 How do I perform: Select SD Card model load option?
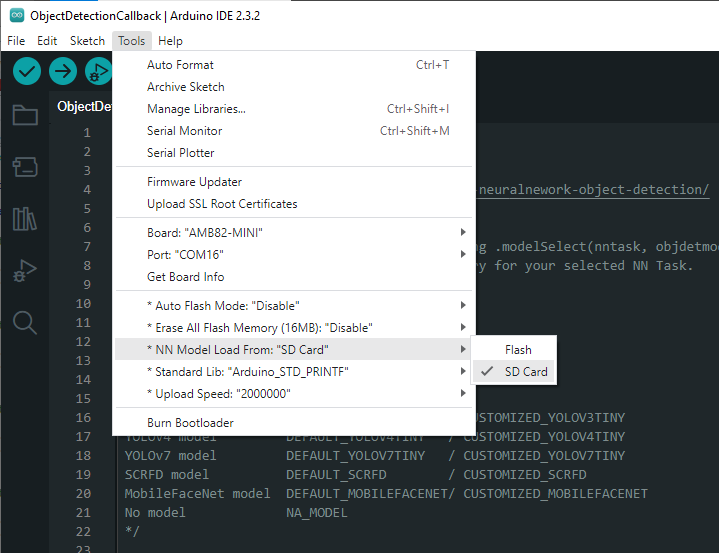point(525,372)
